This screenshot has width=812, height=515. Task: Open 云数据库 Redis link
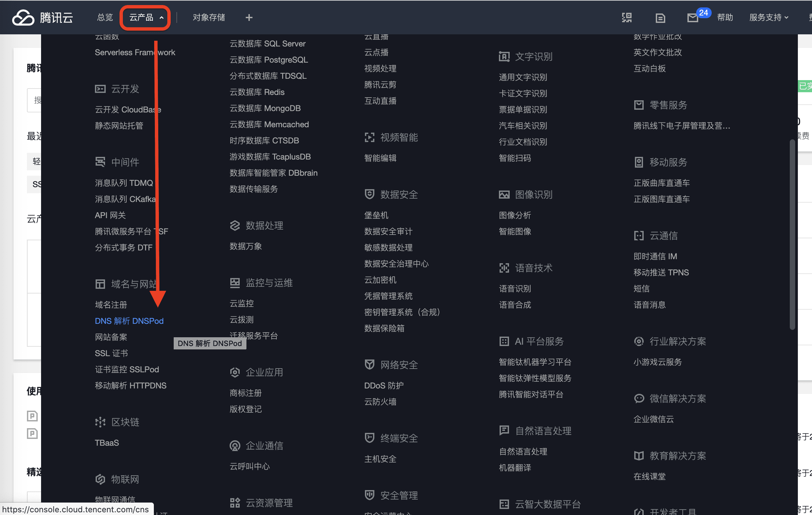[257, 92]
